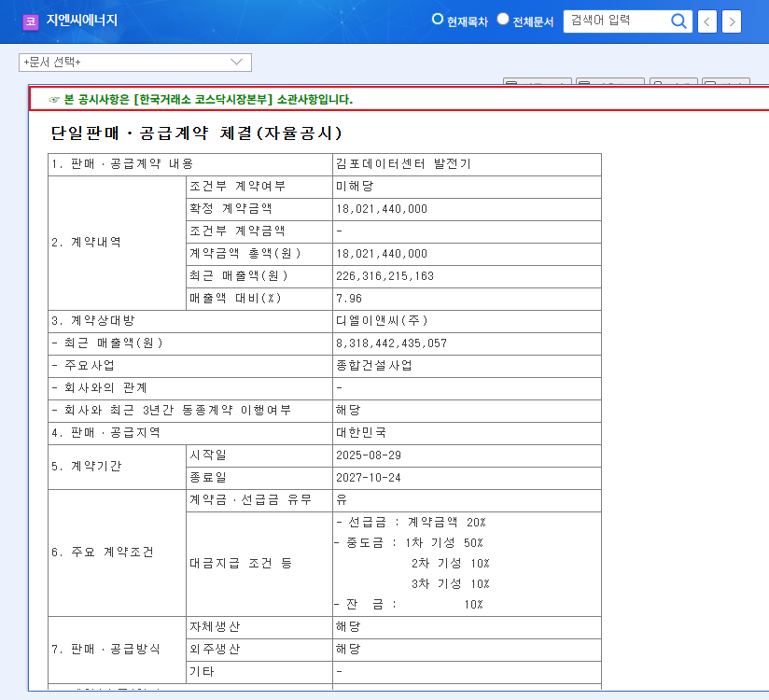Screen dimensions: 769x700
Task: Click the 매출액 대비(%) label
Action: 235,299
